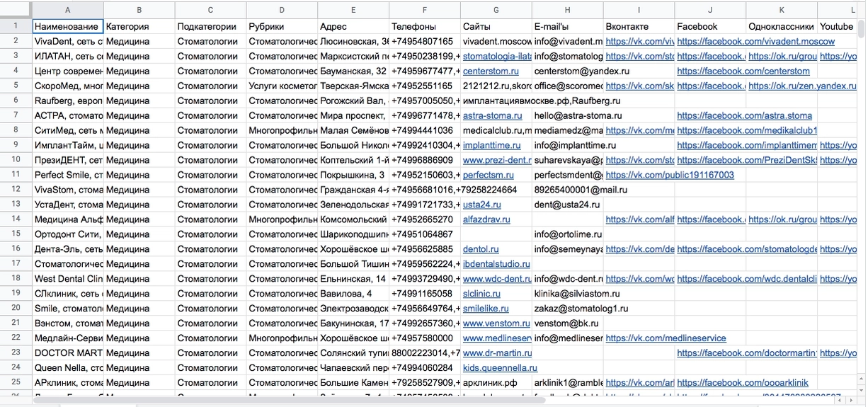Select the Queen Nella name cell

[x=68, y=368]
